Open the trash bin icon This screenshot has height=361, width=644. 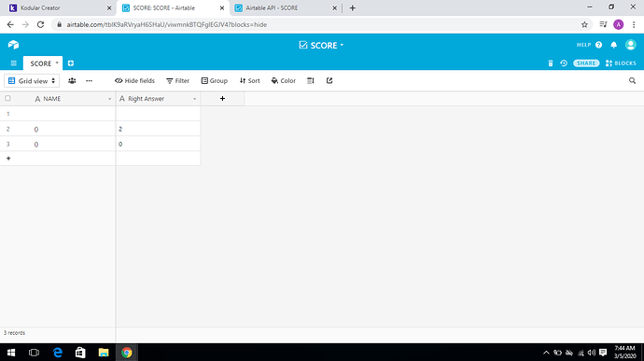click(551, 63)
